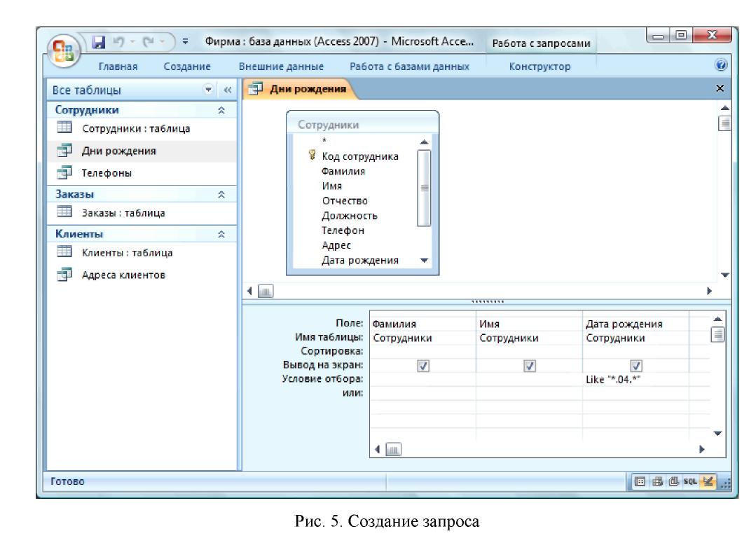Uncheck display box for Дата рождения column
The image size is (756, 543).
[636, 366]
